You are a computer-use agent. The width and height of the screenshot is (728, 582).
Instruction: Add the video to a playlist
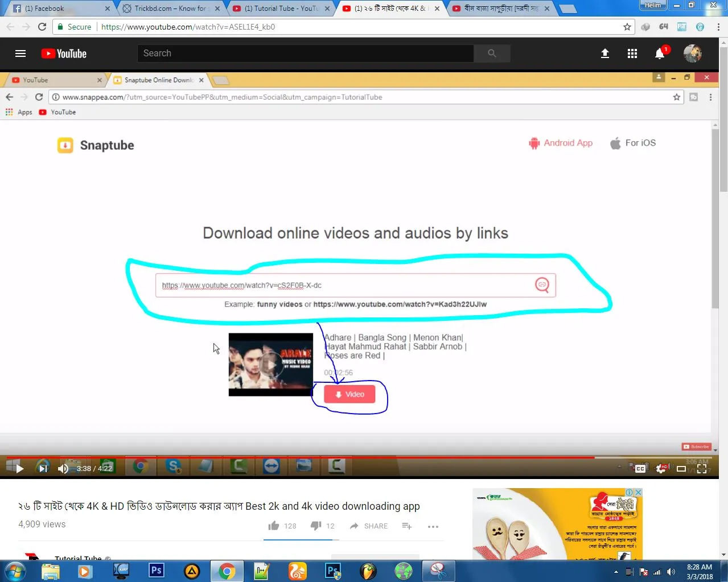(x=407, y=526)
